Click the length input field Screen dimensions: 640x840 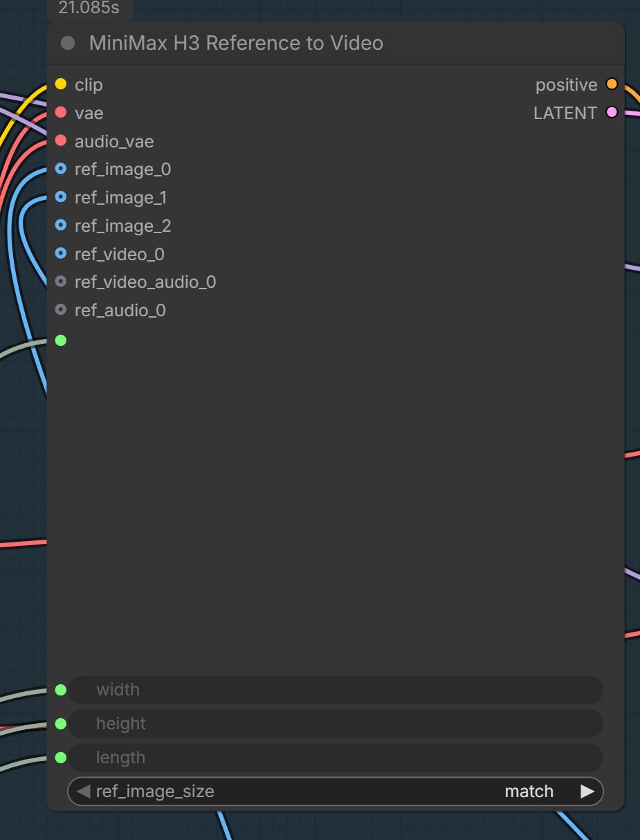point(336,758)
